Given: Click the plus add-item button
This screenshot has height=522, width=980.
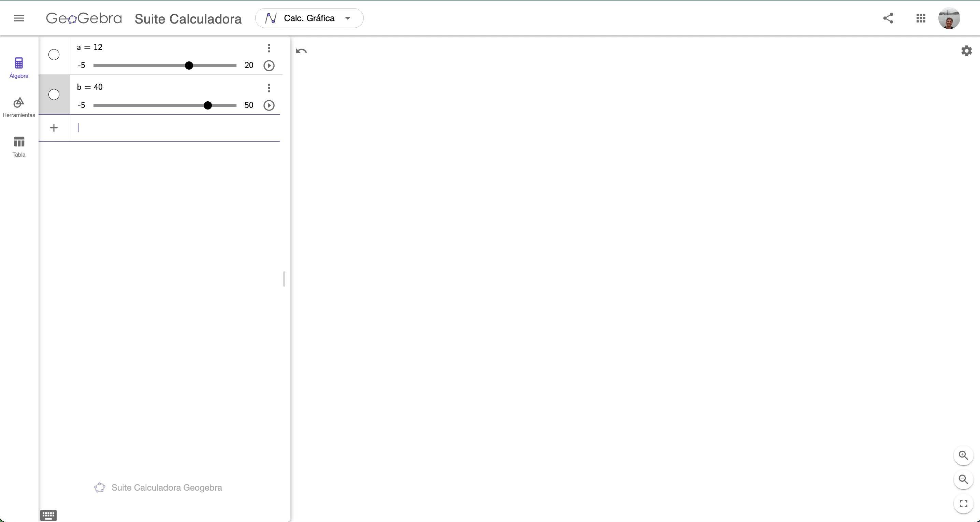Looking at the screenshot, I should (x=54, y=128).
